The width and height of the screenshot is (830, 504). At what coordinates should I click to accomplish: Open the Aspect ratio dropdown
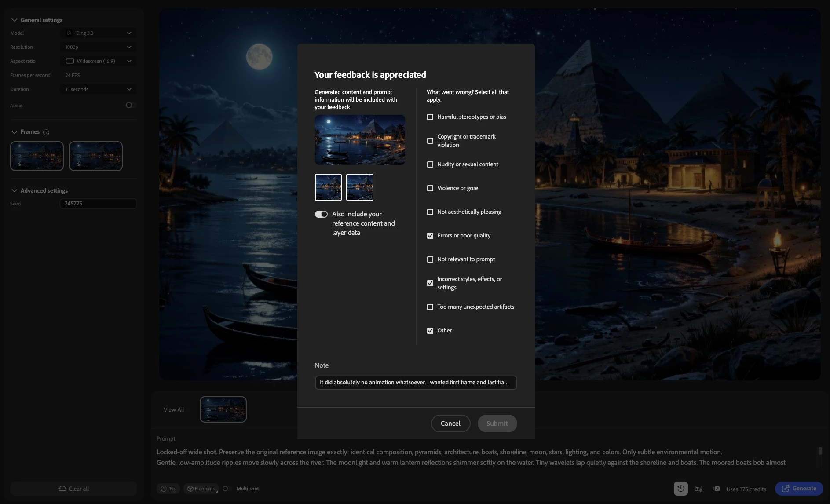pos(98,61)
